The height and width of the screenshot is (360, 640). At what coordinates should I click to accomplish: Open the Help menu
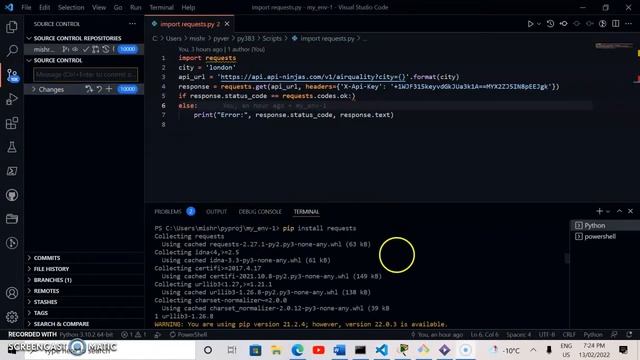[188, 7]
